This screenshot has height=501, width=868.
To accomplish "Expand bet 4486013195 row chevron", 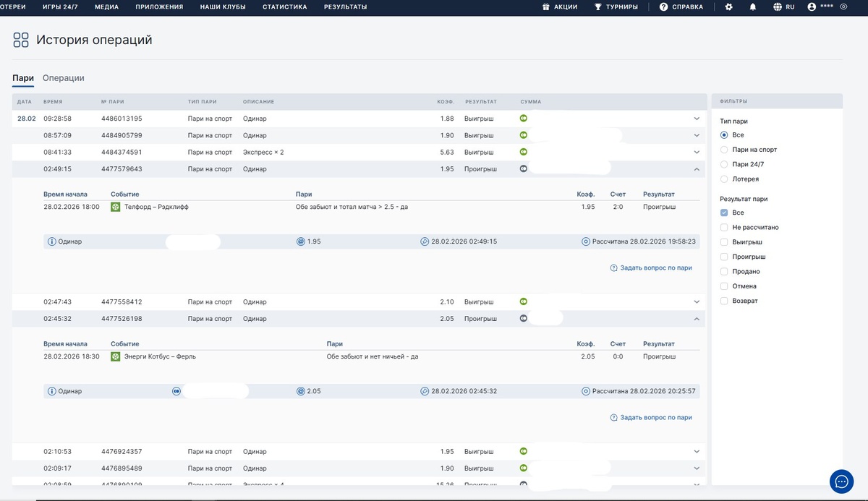I will coord(697,119).
